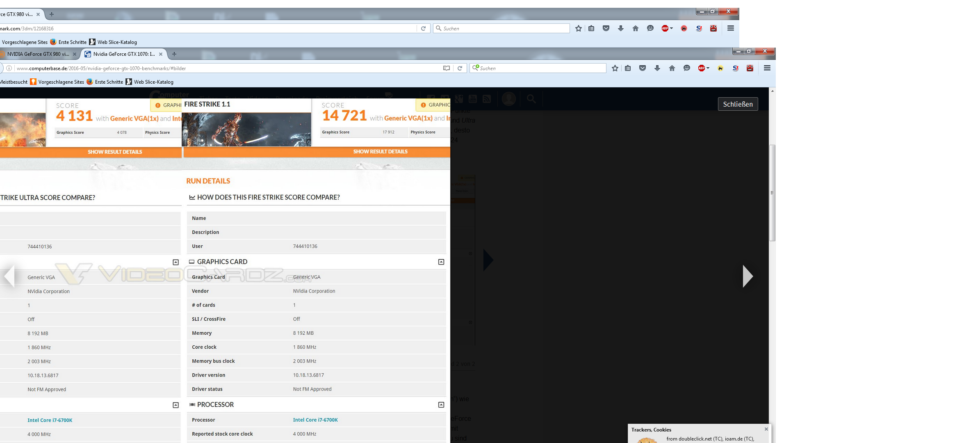Open a new tab with plus button

174,54
